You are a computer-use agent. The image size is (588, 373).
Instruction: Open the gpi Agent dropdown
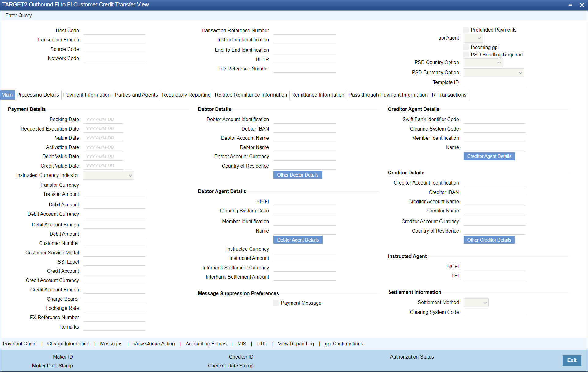coord(473,38)
